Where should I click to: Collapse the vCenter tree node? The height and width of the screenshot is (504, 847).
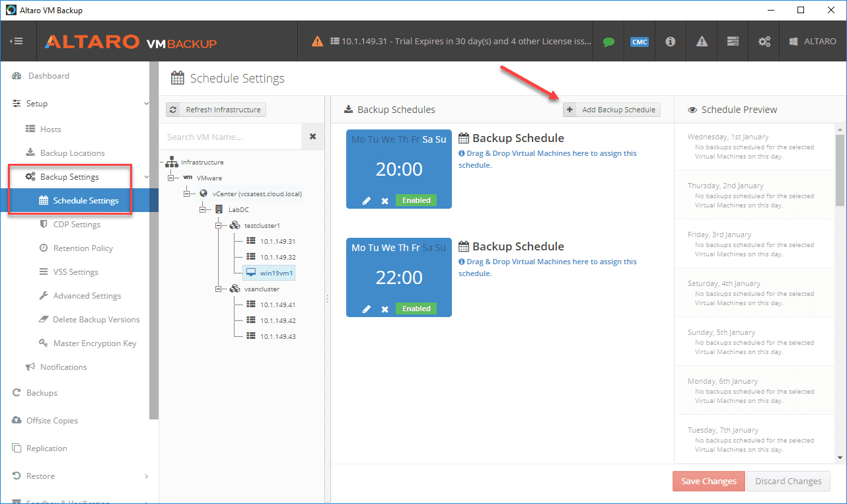(x=187, y=194)
